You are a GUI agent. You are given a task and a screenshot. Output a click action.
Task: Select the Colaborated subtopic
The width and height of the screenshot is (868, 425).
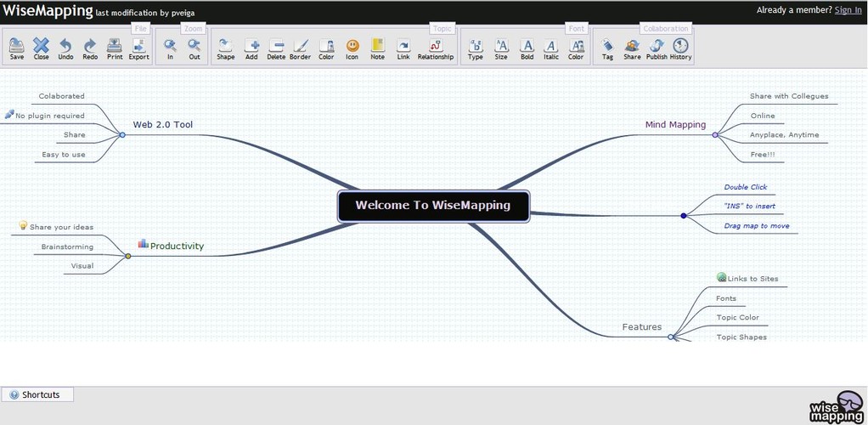pos(61,96)
